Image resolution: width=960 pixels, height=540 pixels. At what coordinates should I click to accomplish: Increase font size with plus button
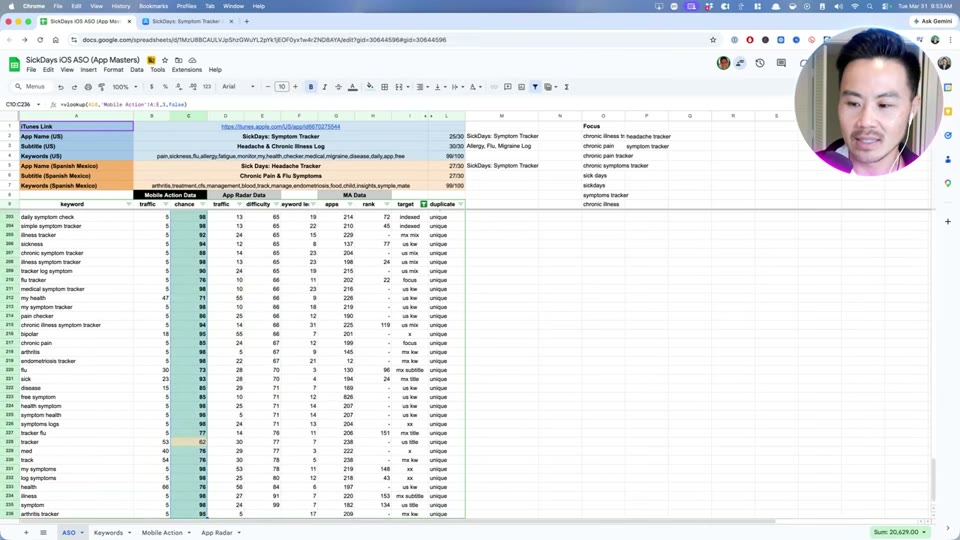pos(295,87)
